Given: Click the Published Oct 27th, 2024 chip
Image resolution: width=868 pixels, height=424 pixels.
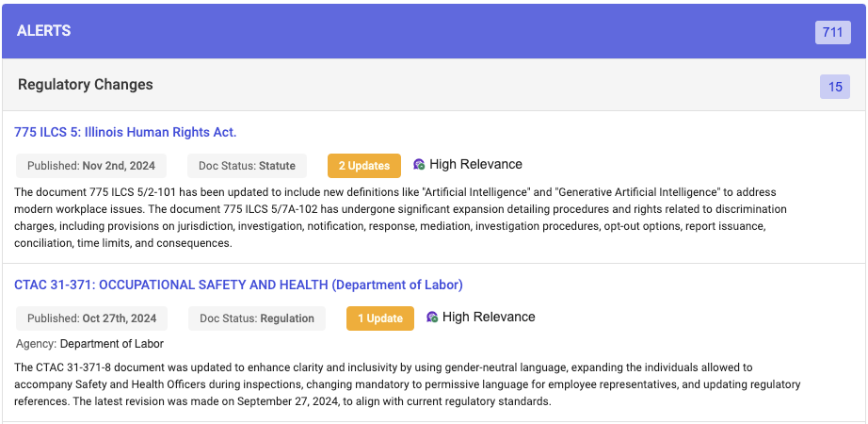Looking at the screenshot, I should [91, 318].
